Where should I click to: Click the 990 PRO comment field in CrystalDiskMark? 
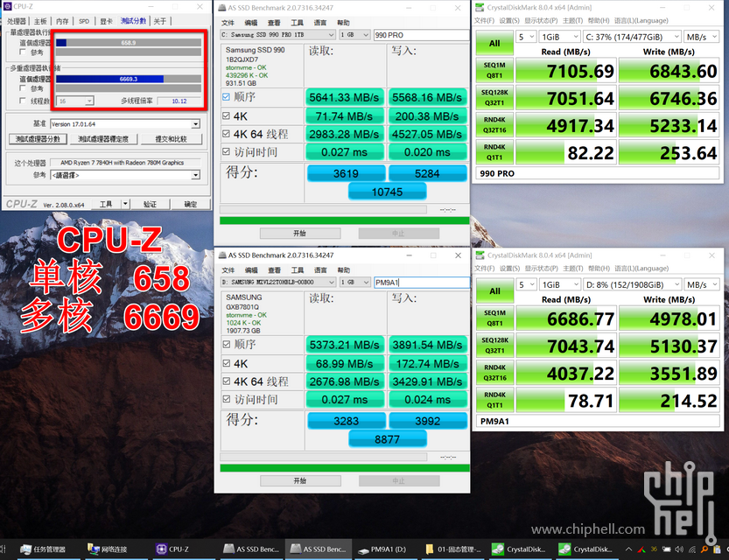(x=598, y=173)
